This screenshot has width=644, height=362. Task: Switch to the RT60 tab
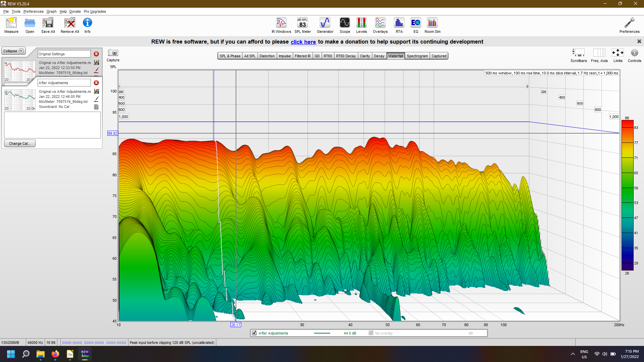coord(328,56)
